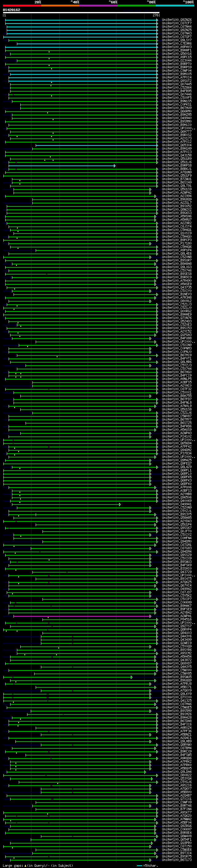Click sequence label UniRef100_Q1PGA3
This screenshot has height=868, width=197.
(177, 335)
